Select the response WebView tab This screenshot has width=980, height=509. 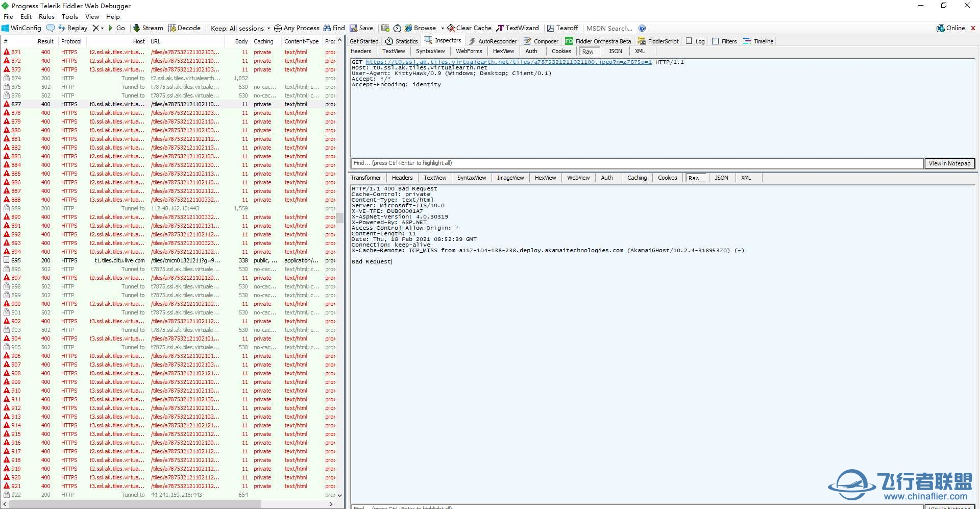coord(578,178)
